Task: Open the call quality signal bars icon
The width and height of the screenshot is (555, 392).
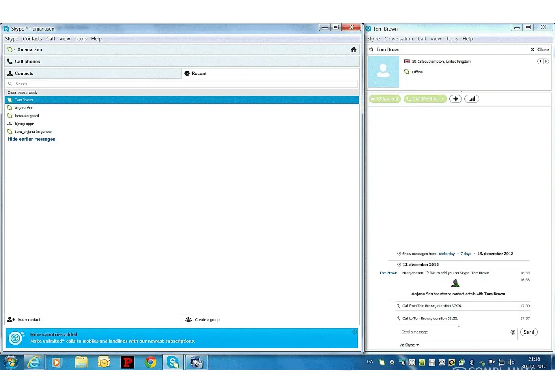Action: click(471, 99)
